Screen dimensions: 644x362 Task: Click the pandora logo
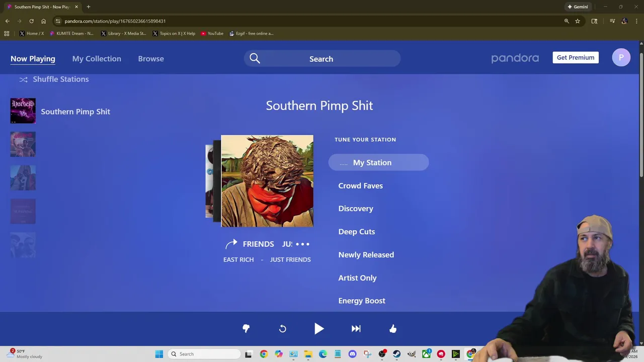(515, 58)
